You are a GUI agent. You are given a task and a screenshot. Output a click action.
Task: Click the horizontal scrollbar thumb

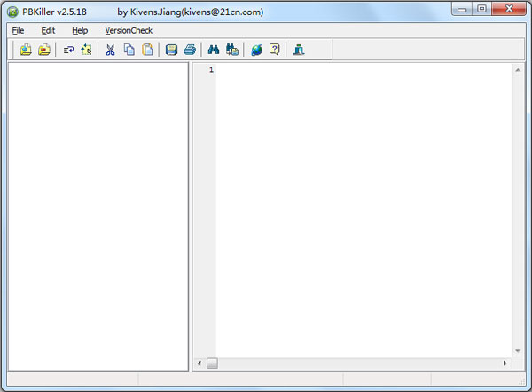coord(213,363)
